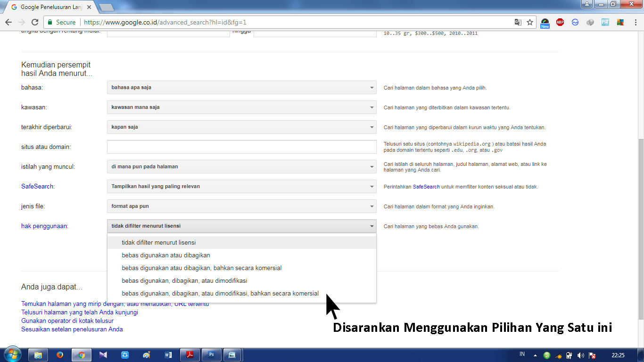644x362 pixels.
Task: Click the SafeSearch label link
Action: [x=37, y=186]
